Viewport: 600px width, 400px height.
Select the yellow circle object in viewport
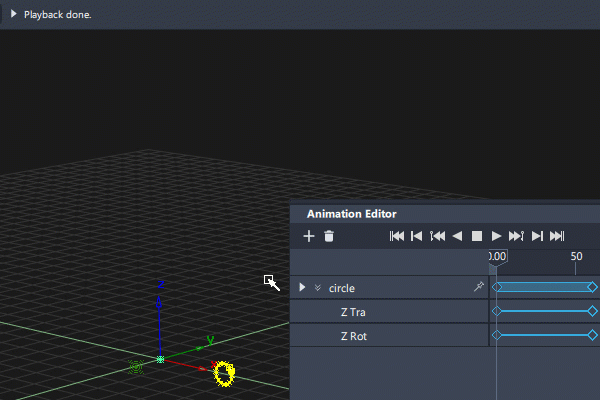click(x=224, y=374)
